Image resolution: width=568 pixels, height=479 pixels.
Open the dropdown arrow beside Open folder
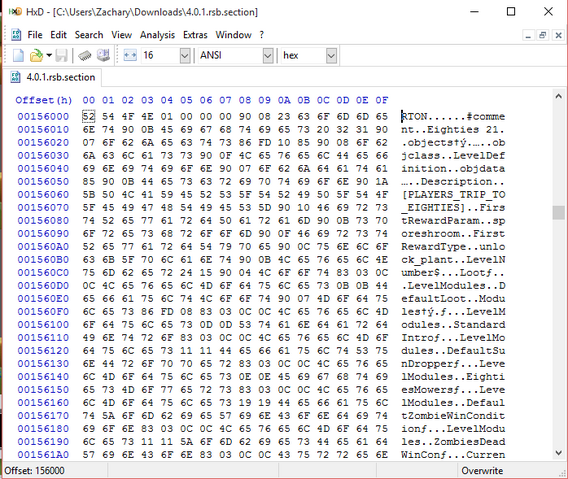click(49, 55)
